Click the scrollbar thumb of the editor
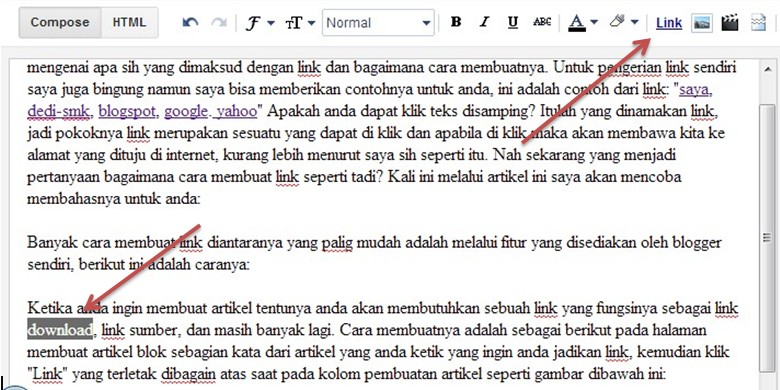This screenshot has width=780, height=390. click(x=768, y=237)
